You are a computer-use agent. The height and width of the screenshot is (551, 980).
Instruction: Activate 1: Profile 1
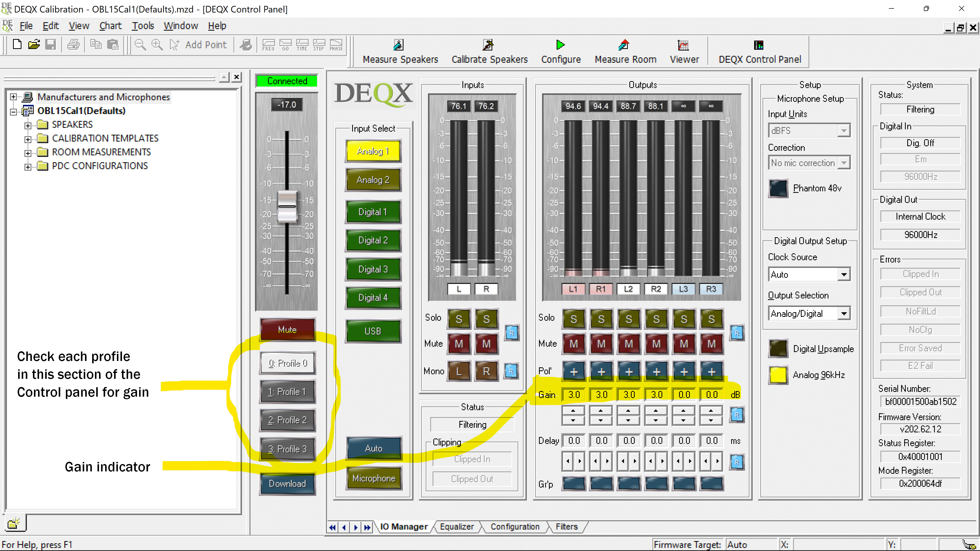287,392
